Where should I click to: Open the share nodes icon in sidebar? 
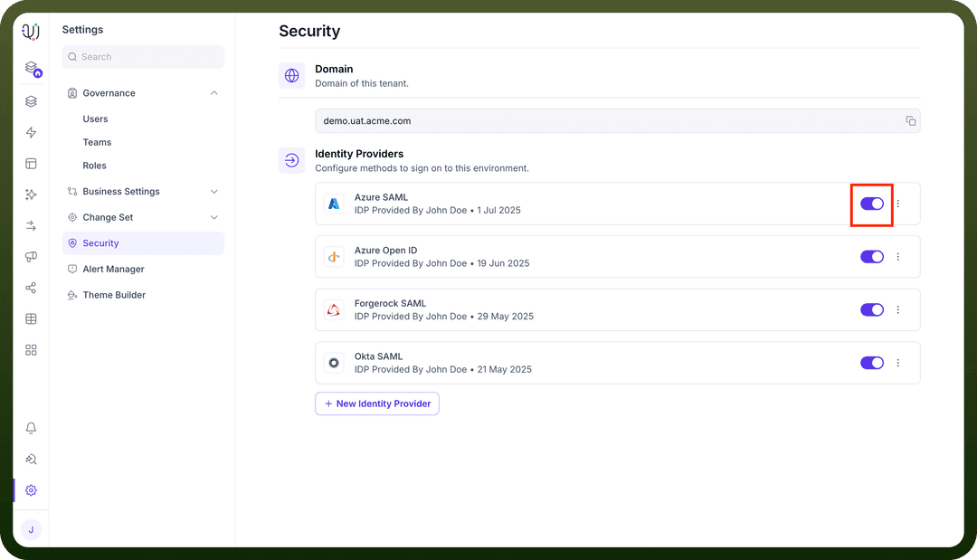31,288
